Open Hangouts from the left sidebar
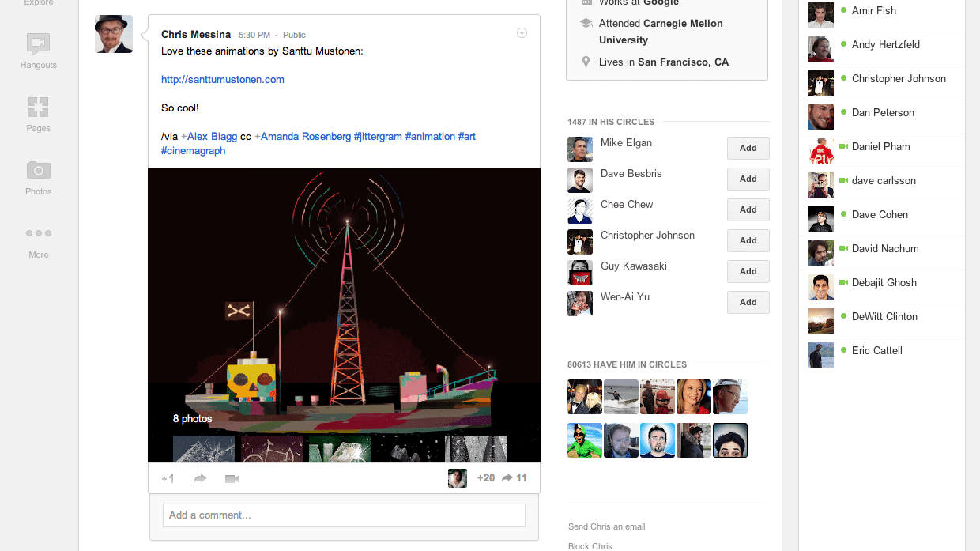 click(x=38, y=51)
